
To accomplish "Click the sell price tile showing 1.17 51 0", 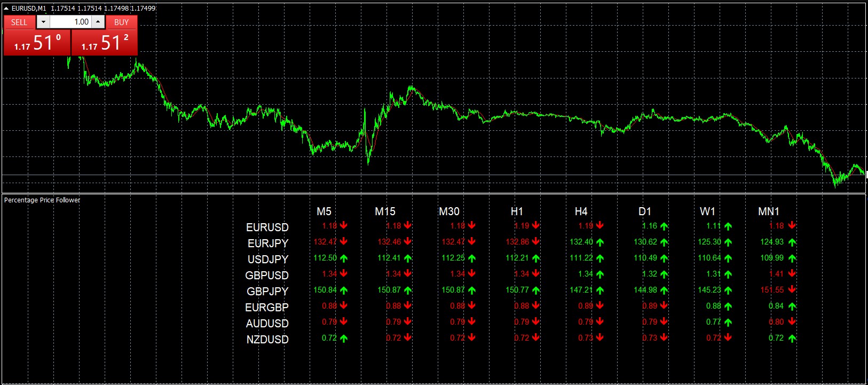I will [x=37, y=42].
